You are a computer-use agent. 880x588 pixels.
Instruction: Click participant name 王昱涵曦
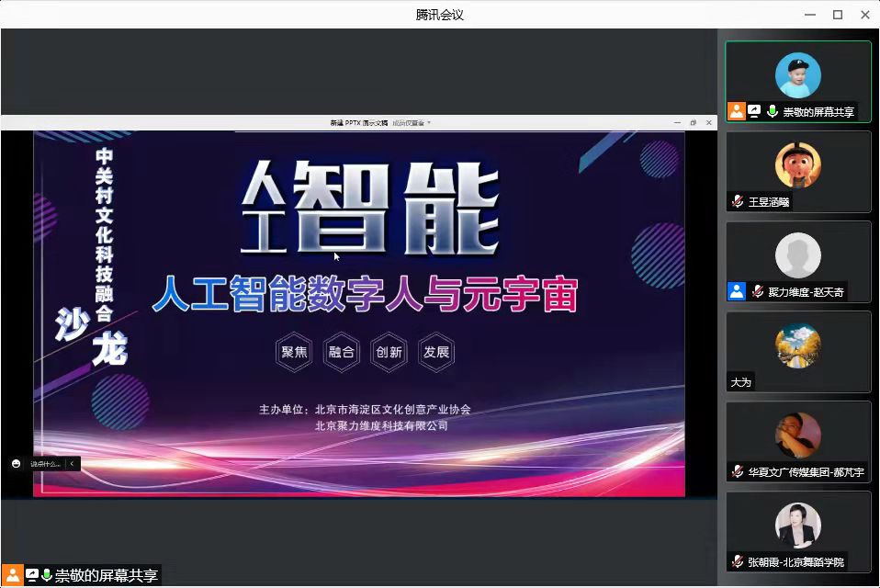click(x=769, y=202)
